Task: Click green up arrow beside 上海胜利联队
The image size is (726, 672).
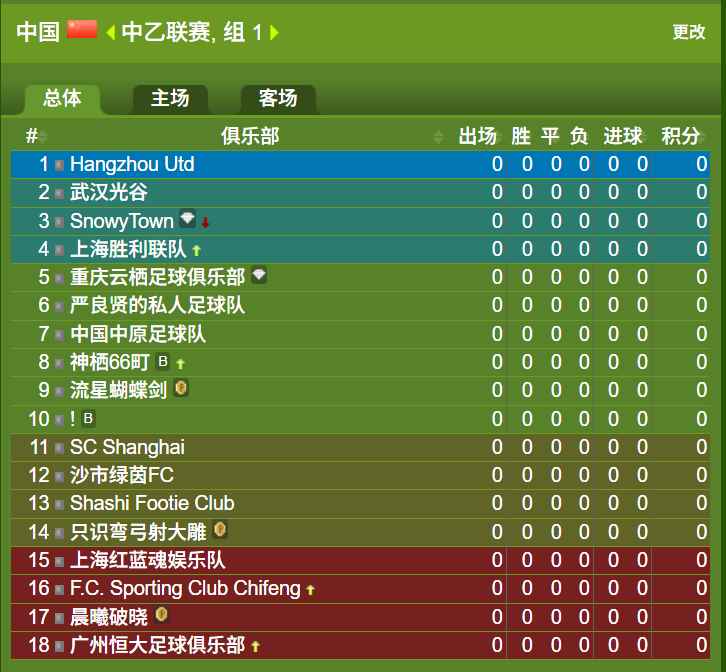Action: [x=196, y=251]
